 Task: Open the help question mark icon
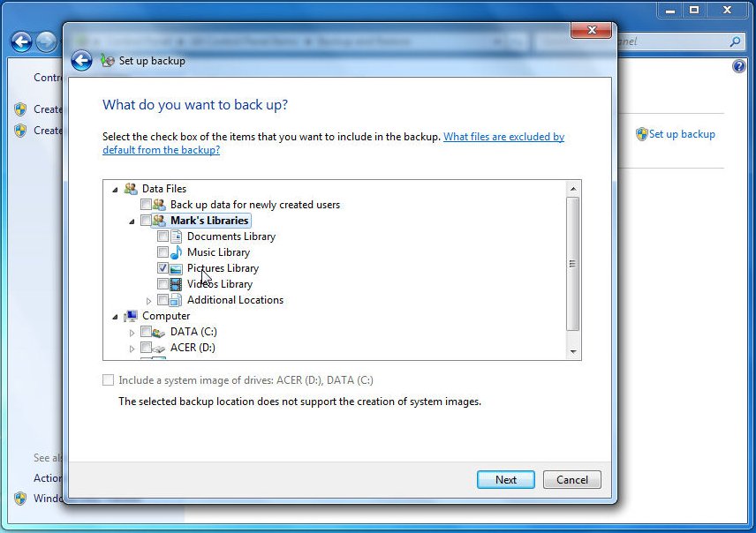point(739,67)
